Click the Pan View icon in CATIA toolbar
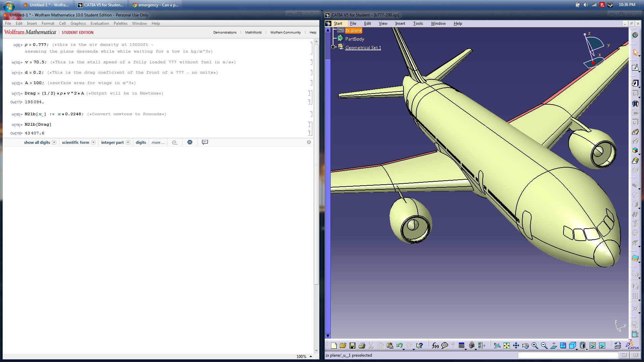The height and width of the screenshot is (362, 644). pyautogui.click(x=515, y=345)
